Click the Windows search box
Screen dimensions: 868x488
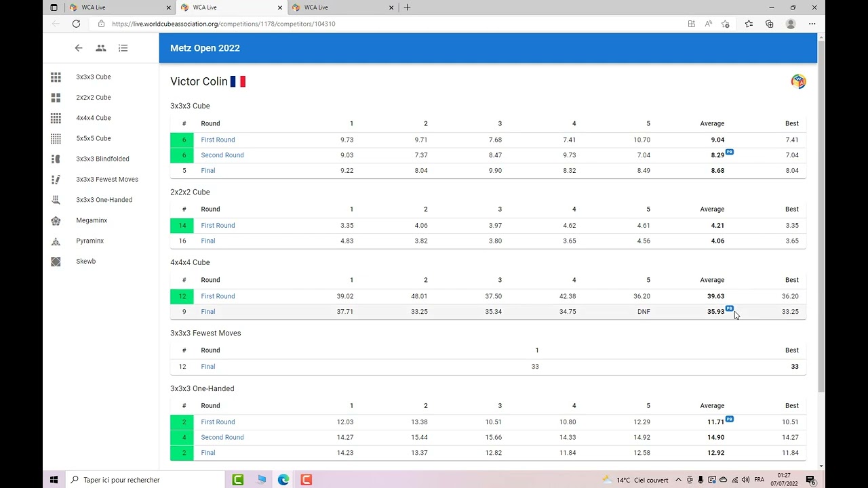(144, 480)
